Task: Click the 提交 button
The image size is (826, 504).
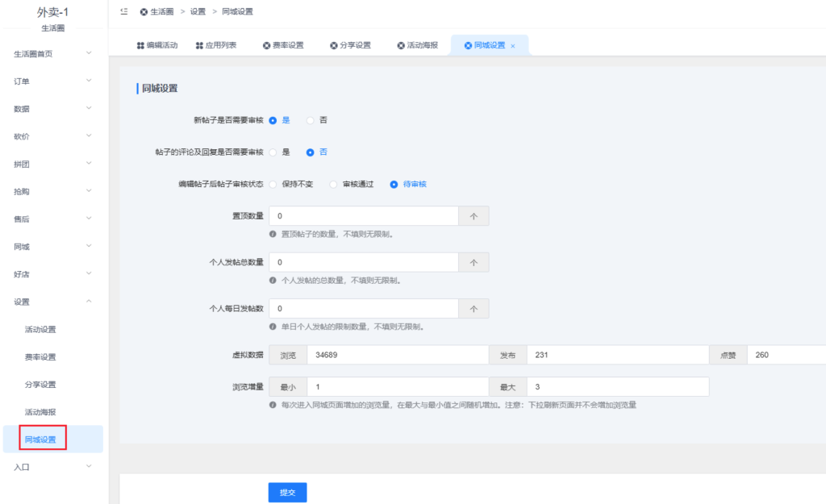Action: point(287,492)
